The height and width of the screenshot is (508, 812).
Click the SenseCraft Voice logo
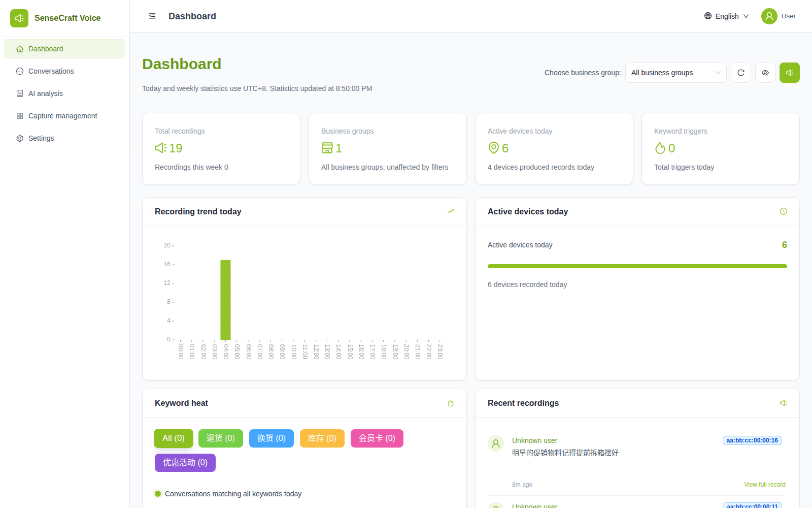click(x=19, y=18)
